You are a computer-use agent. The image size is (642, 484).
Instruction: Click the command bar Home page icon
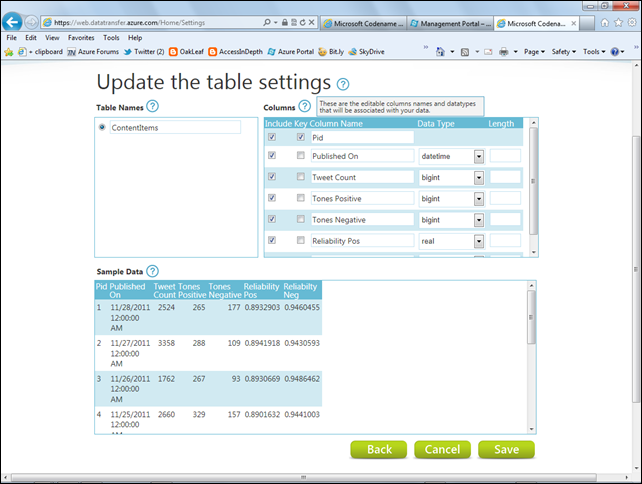point(440,52)
